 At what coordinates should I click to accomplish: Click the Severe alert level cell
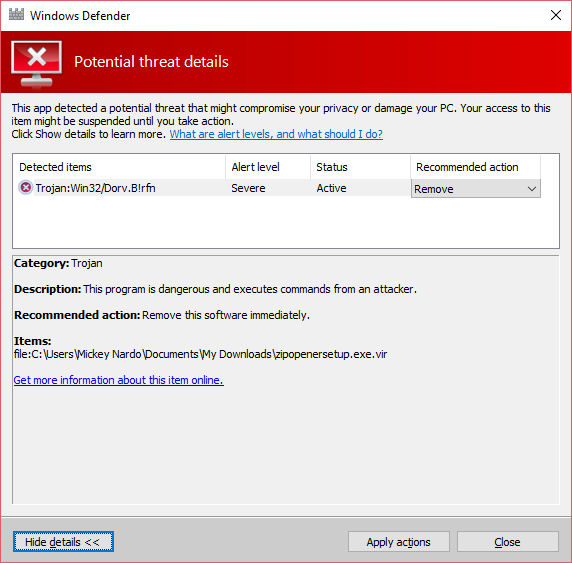pos(248,188)
